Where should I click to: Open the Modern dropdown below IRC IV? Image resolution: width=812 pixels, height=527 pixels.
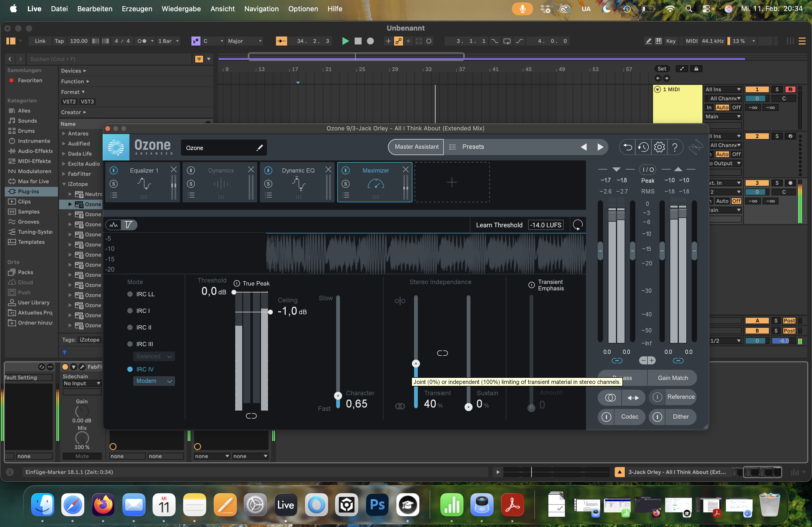pos(154,381)
